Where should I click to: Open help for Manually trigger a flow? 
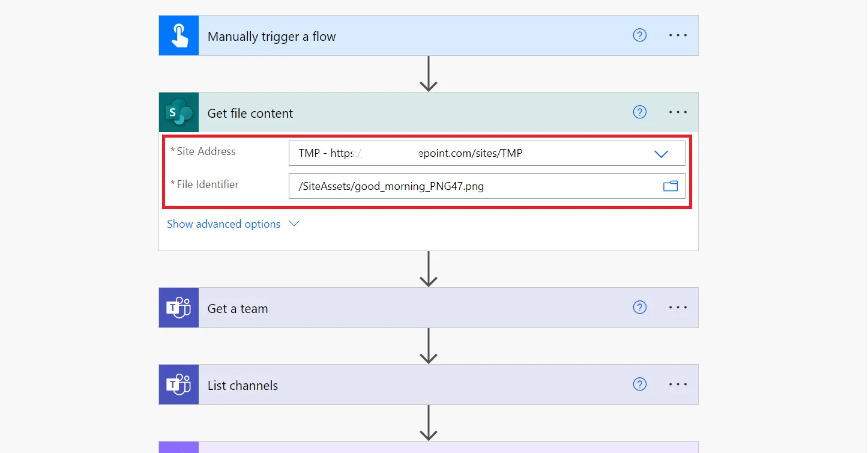[640, 35]
